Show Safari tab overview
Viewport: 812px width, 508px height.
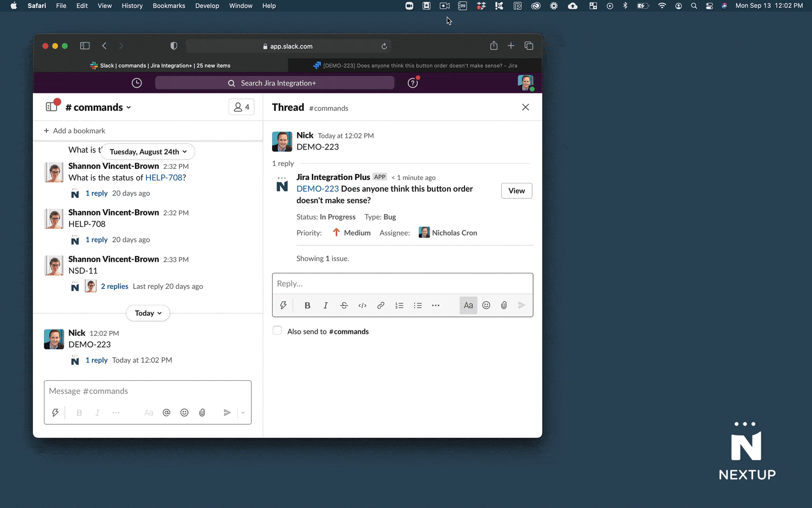coord(529,45)
